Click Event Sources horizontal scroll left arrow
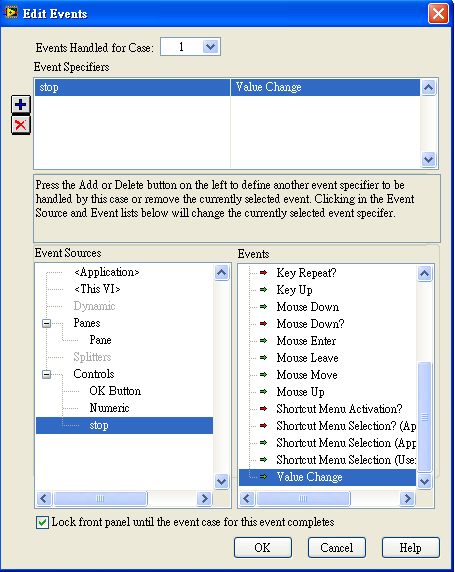The height and width of the screenshot is (572, 455). 44,499
